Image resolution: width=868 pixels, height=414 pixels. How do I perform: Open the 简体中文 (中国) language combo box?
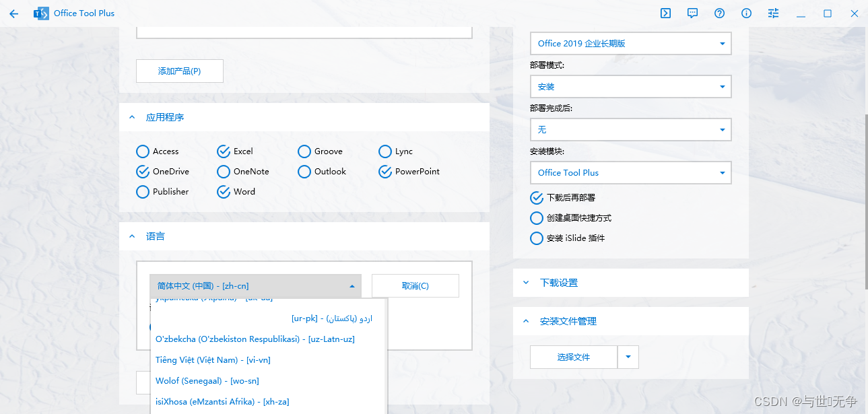(256, 286)
